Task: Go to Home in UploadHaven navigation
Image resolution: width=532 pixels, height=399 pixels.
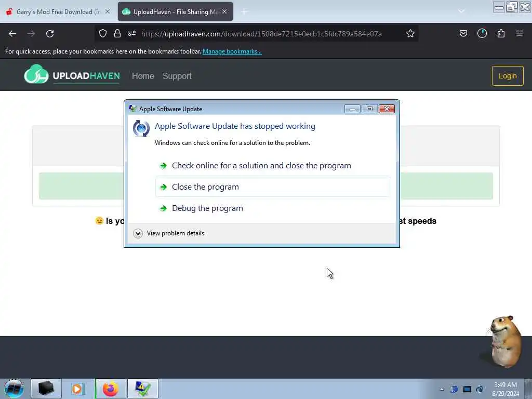Action: [143, 76]
